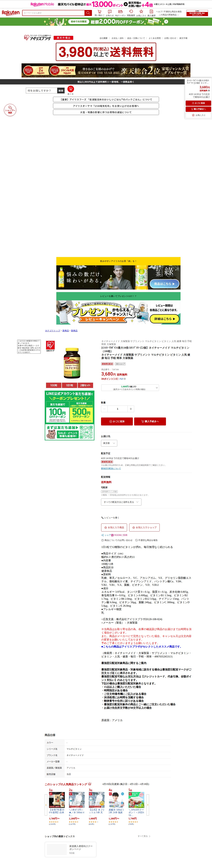The image size is (212, 868).
Task: Increase quantity with the plus button
Action: tap(131, 409)
